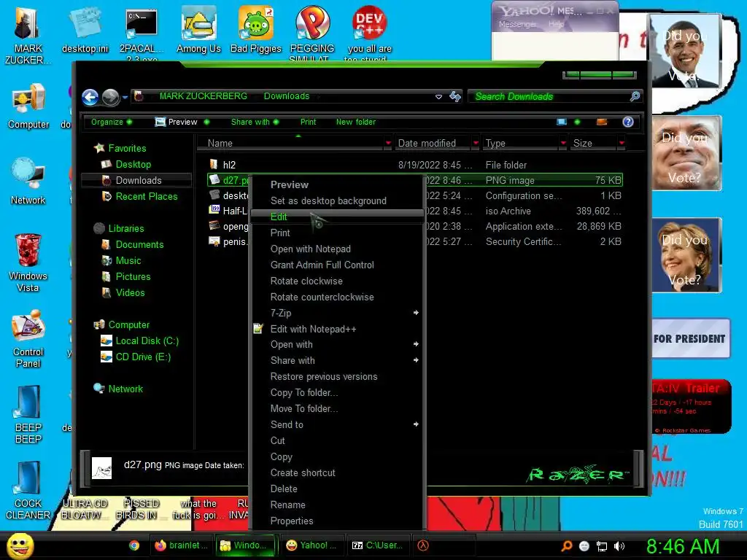
Task: Expand the Send to submenu
Action: 336,424
